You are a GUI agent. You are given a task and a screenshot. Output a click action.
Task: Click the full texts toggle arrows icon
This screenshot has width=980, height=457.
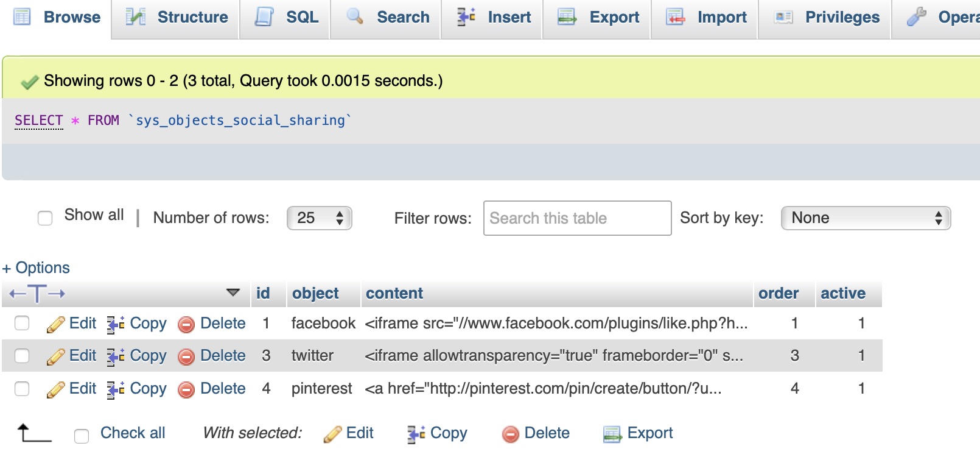(37, 294)
